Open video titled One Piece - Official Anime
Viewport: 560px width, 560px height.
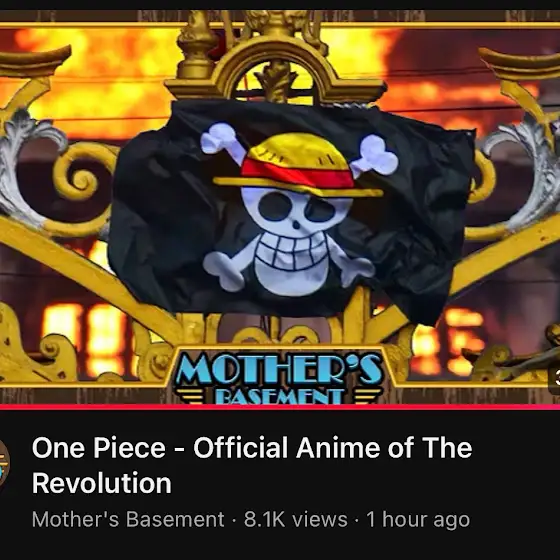[x=252, y=465]
